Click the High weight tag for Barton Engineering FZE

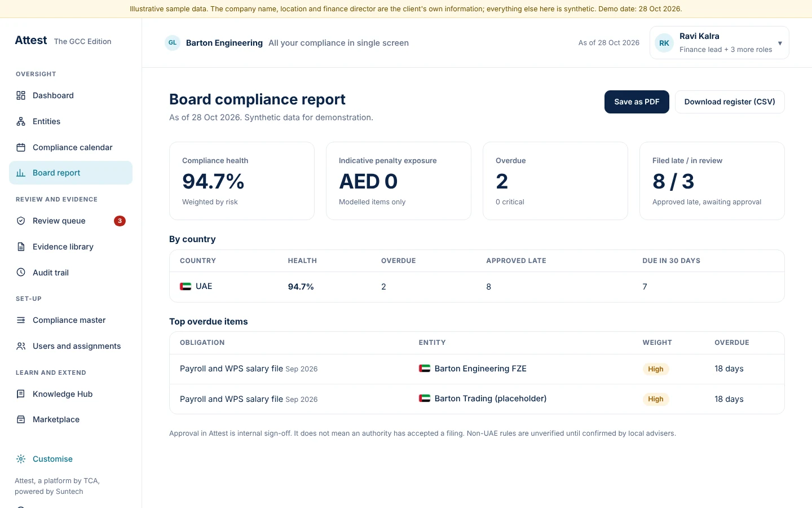[656, 369]
